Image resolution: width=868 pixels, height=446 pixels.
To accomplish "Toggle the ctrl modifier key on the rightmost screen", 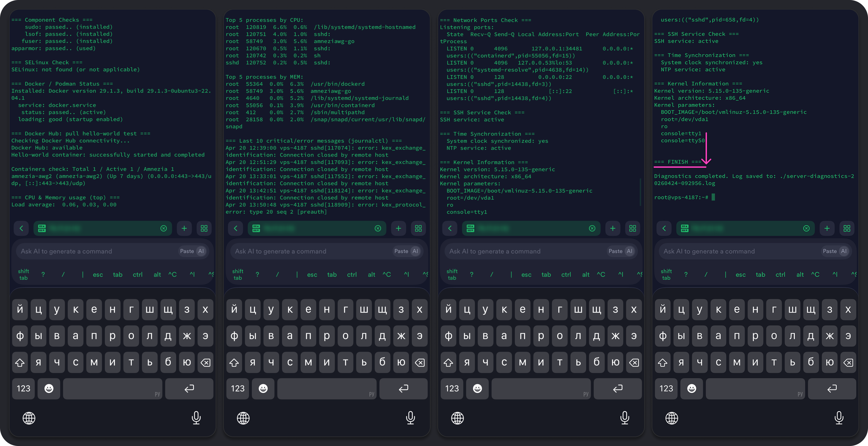I will pyautogui.click(x=780, y=275).
